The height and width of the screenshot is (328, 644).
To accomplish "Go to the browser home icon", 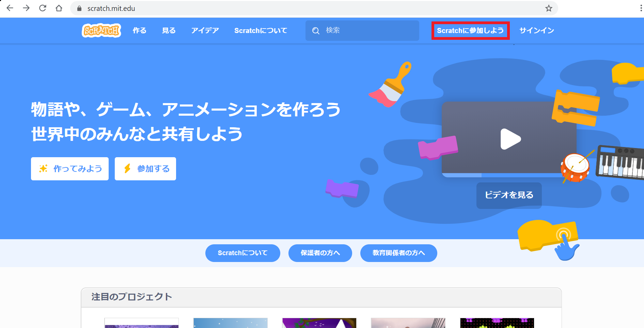I will [x=59, y=8].
